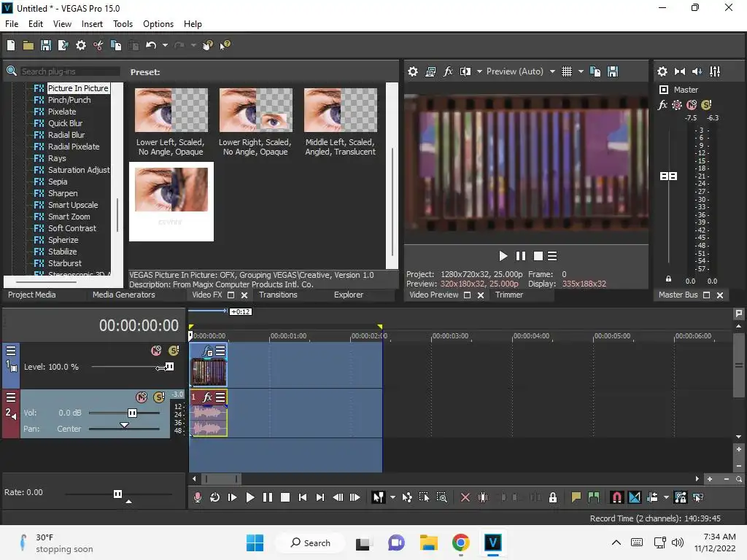Copy the preview snapshot to the clipboard
The height and width of the screenshot is (560, 747).
pyautogui.click(x=595, y=71)
